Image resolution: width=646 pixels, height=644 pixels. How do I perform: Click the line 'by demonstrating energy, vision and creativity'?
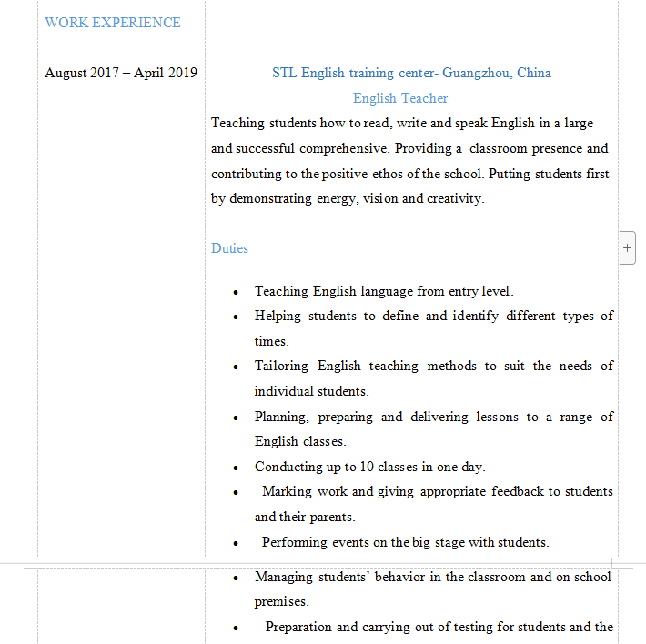[348, 198]
